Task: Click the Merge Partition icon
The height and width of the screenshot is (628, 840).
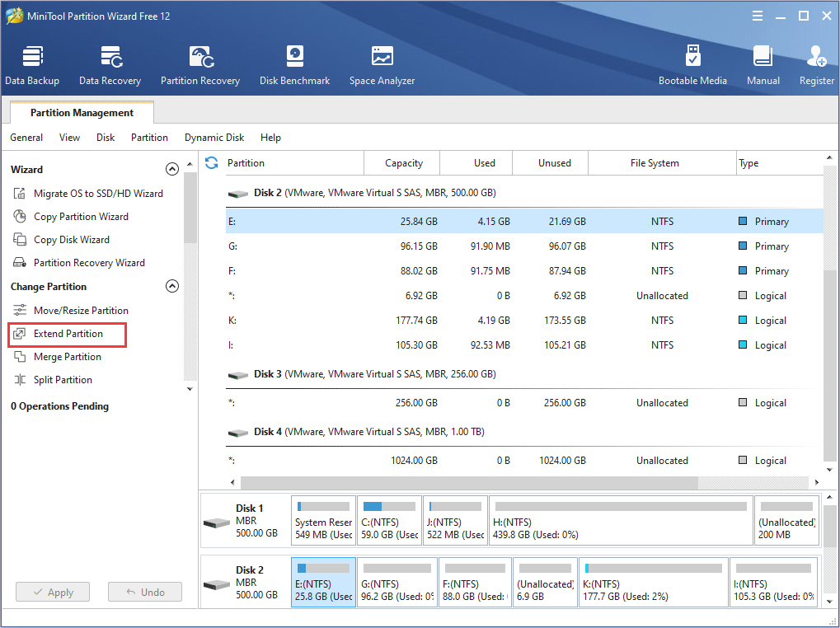Action: point(19,357)
